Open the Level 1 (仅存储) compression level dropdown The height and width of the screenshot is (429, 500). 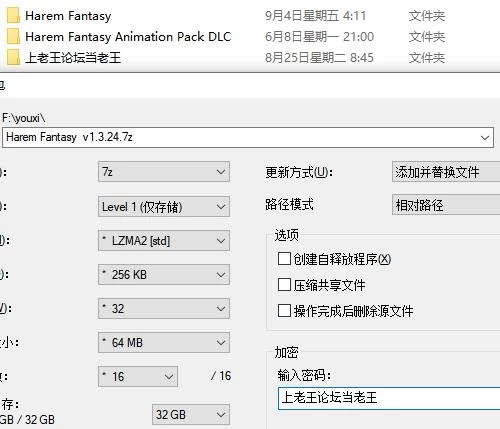pyautogui.click(x=164, y=207)
